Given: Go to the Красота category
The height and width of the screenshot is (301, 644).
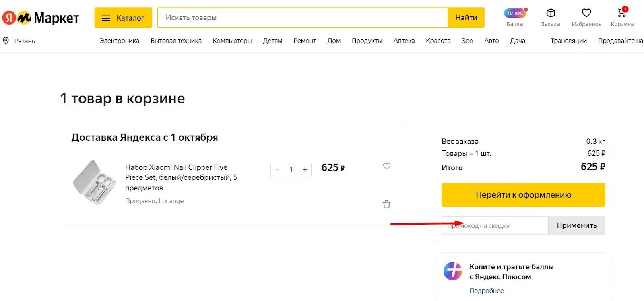Looking at the screenshot, I should (438, 41).
